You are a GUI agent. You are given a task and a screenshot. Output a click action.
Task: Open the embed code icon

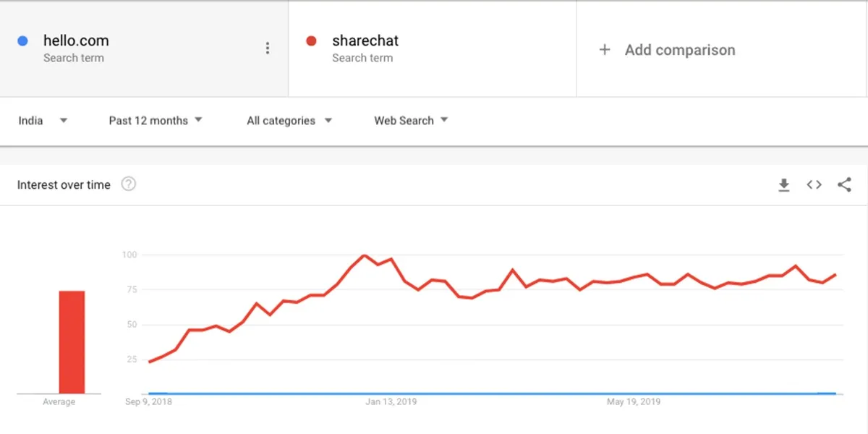pos(814,184)
